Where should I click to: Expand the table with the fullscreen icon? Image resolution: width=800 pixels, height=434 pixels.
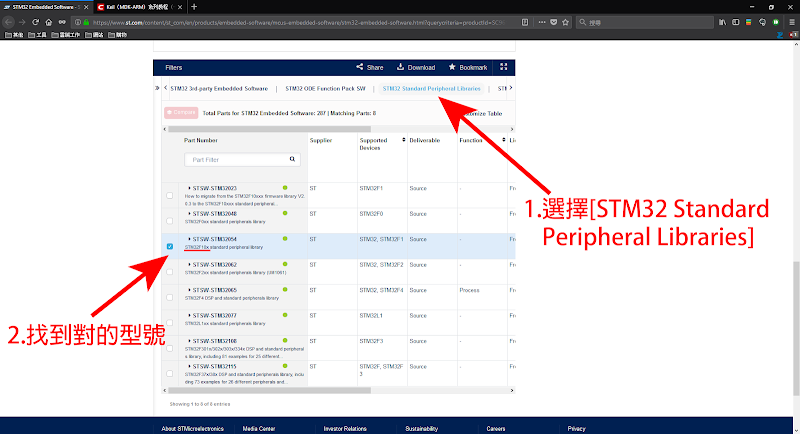click(x=504, y=67)
